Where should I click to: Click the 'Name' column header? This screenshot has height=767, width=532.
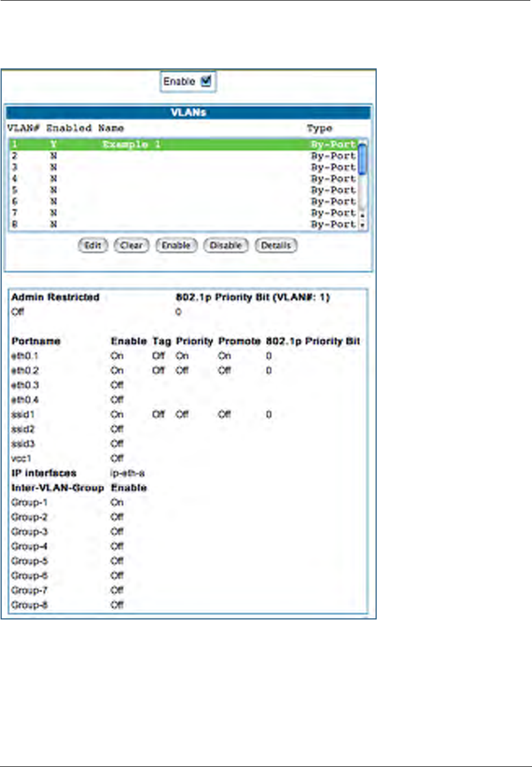[x=111, y=128]
